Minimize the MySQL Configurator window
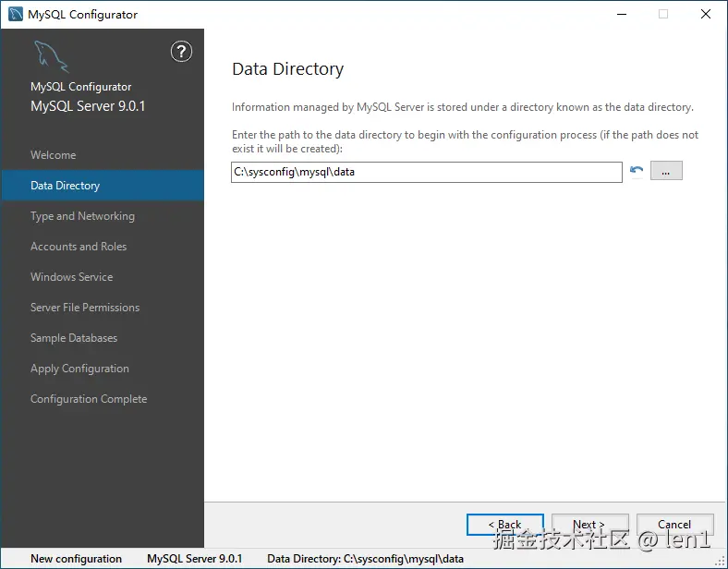 point(621,14)
